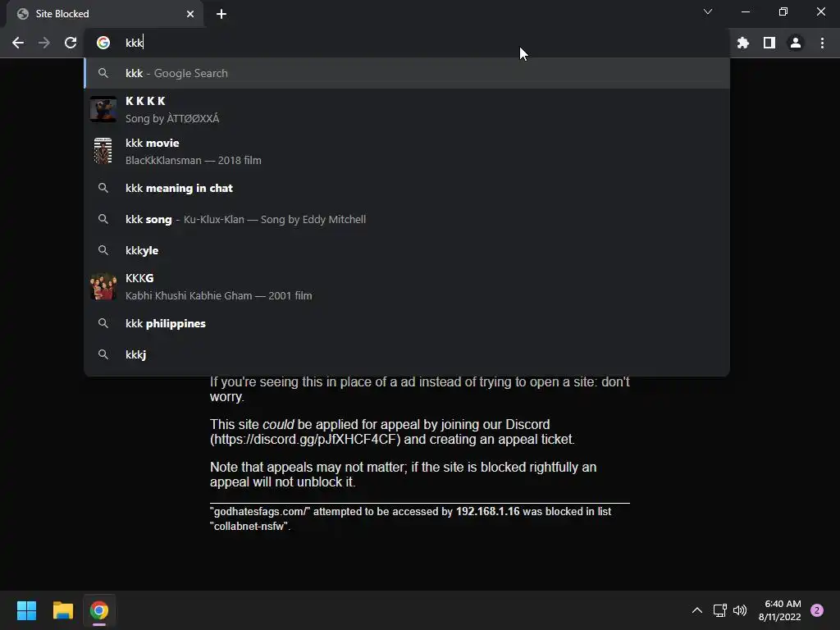Click the KKKG film poster thumbnail
This screenshot has width=840, height=630.
coord(103,286)
